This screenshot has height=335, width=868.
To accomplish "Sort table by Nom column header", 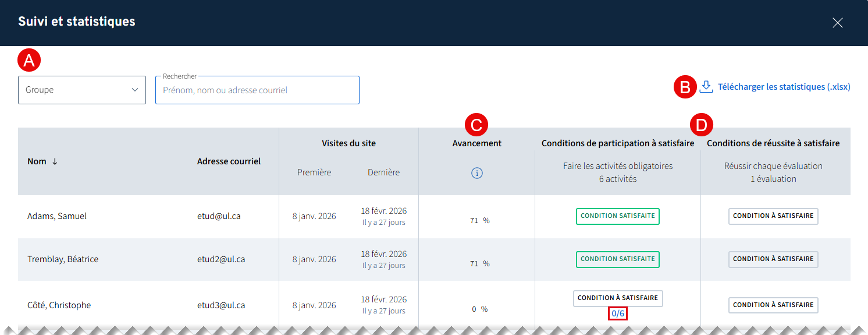I will pos(37,161).
